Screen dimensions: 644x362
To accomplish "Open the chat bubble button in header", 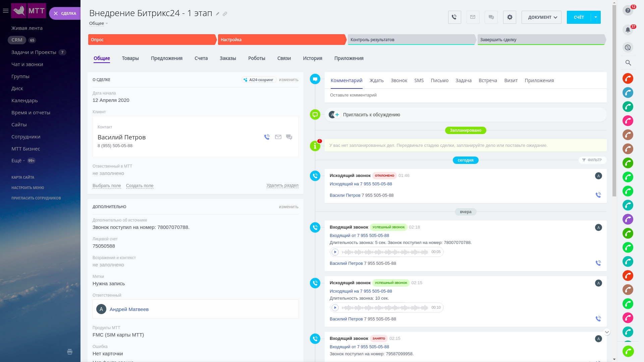I will coord(491,17).
